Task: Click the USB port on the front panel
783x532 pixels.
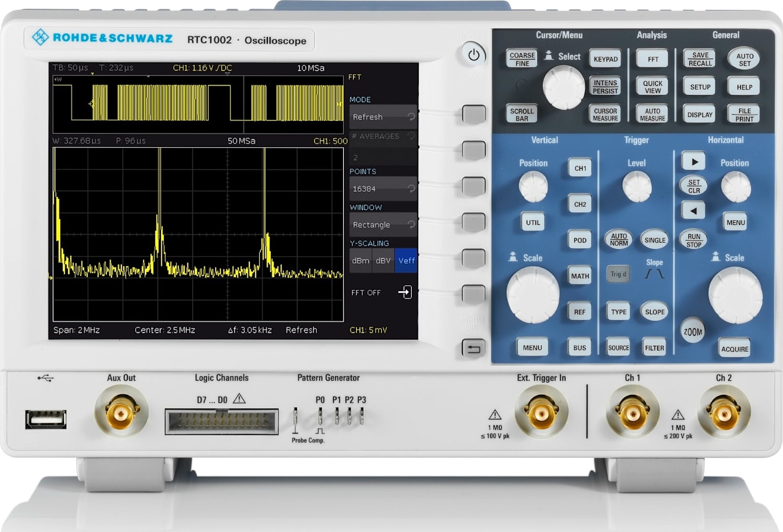Action: tap(46, 419)
